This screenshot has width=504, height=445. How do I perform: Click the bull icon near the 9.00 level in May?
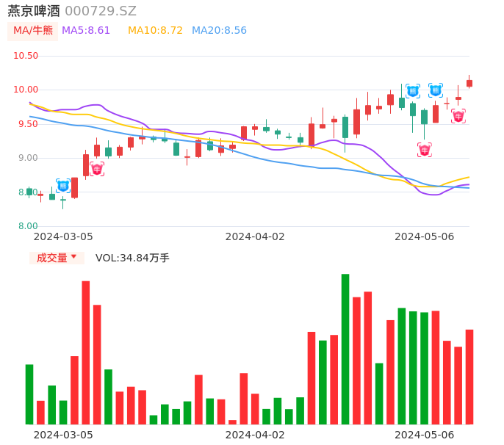(x=425, y=150)
